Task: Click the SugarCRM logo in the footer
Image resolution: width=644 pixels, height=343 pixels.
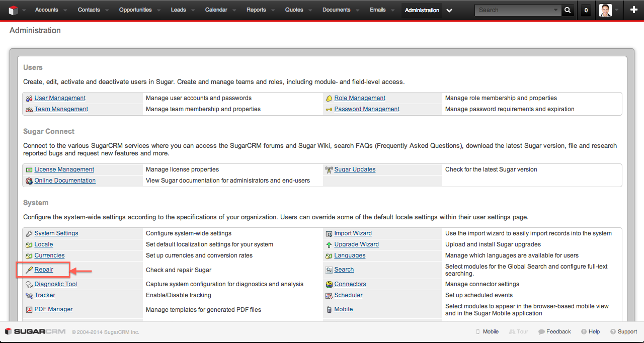Action: [x=35, y=332]
